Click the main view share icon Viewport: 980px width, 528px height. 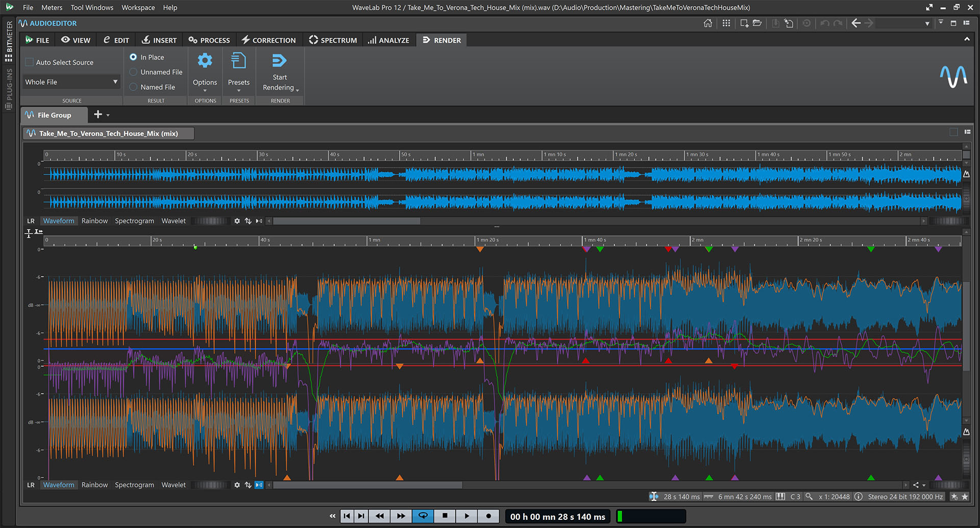pos(916,485)
